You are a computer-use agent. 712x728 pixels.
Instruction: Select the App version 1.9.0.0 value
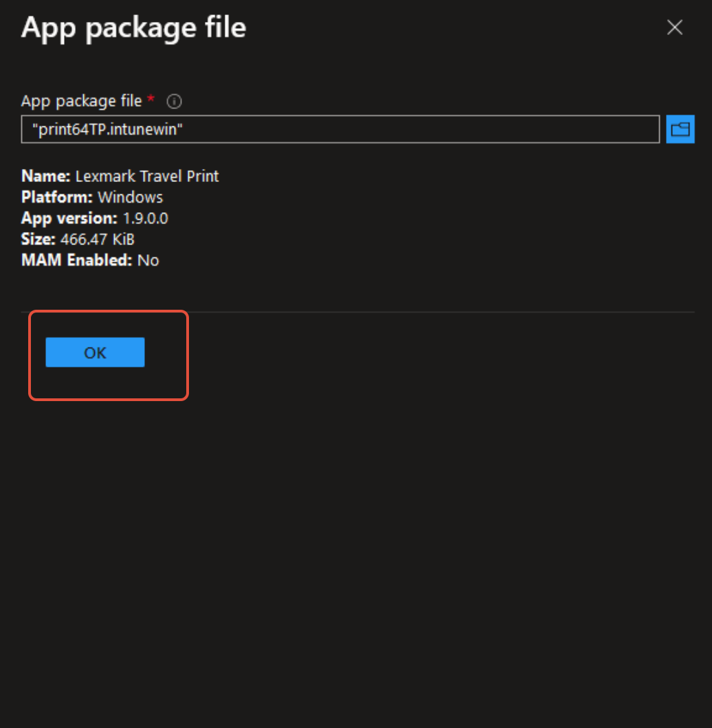[146, 218]
